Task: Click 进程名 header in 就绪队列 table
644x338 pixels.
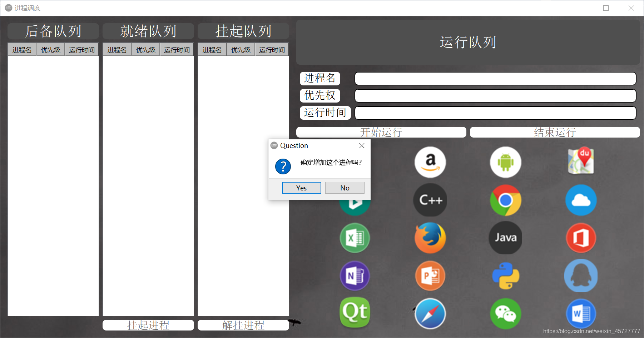Action: [x=117, y=50]
